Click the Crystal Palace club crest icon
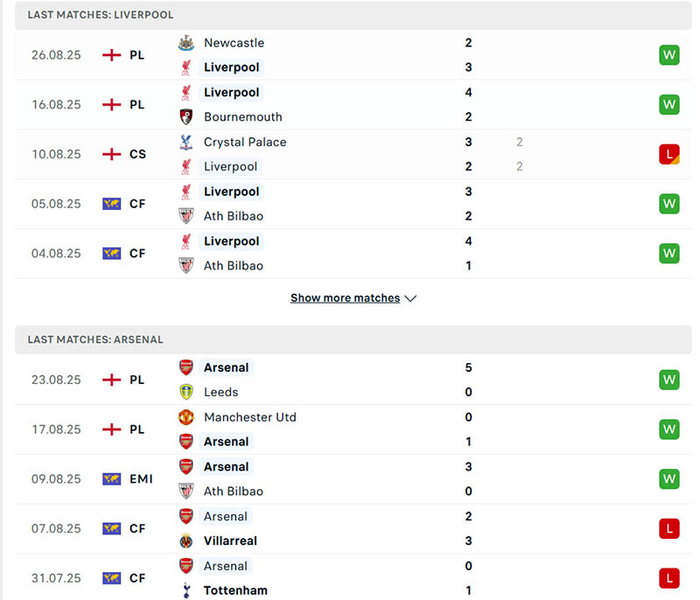The width and height of the screenshot is (700, 600). (186, 142)
